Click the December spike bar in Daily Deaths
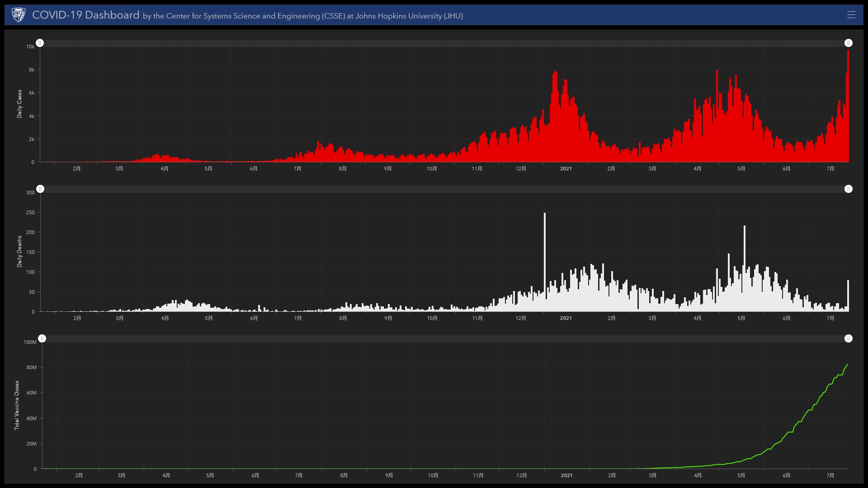The image size is (868, 488). tap(545, 262)
